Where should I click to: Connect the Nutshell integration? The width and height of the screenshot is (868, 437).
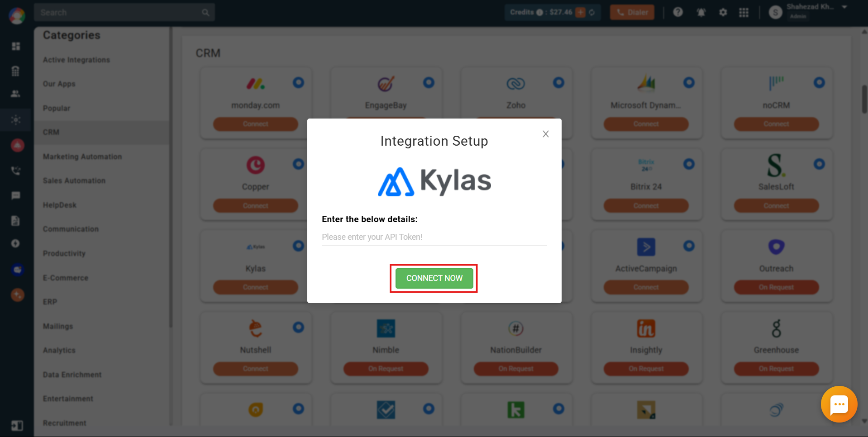[x=256, y=369]
